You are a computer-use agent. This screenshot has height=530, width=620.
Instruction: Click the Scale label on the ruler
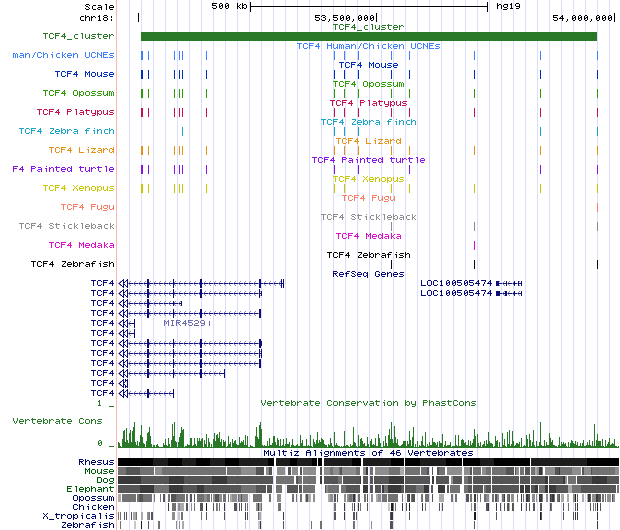point(100,6)
